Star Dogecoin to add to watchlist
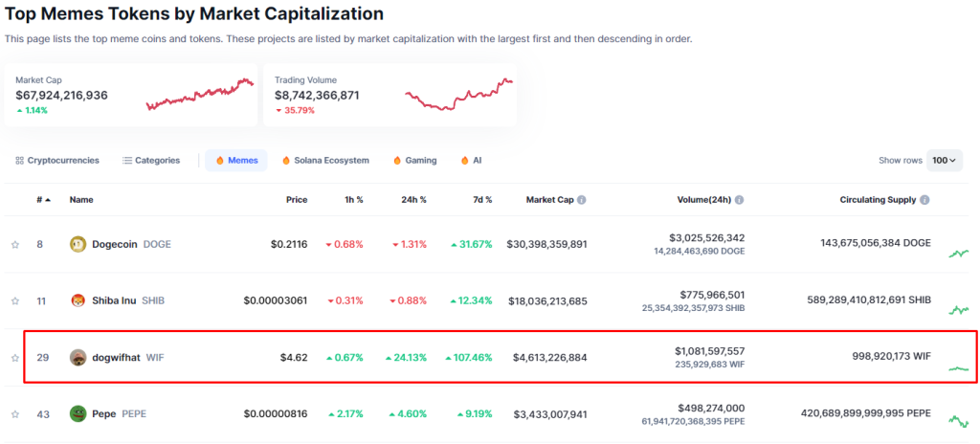 15,245
